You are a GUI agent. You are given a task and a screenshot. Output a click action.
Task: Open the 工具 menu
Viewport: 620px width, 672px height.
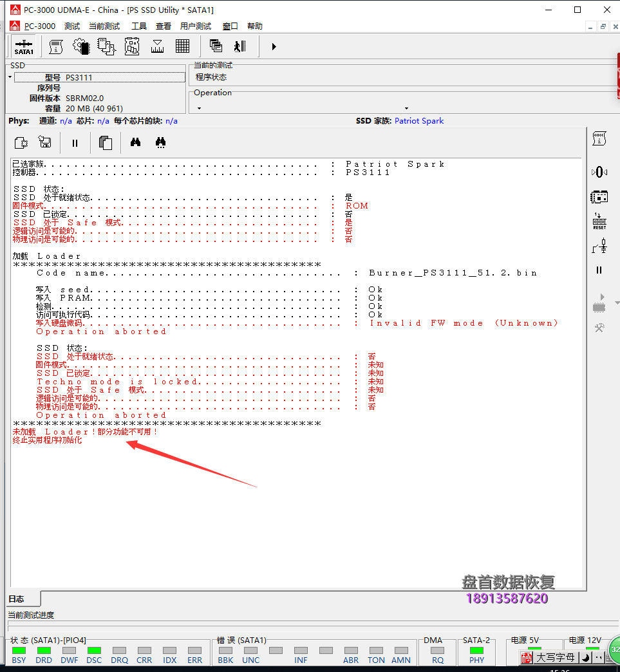139,26
